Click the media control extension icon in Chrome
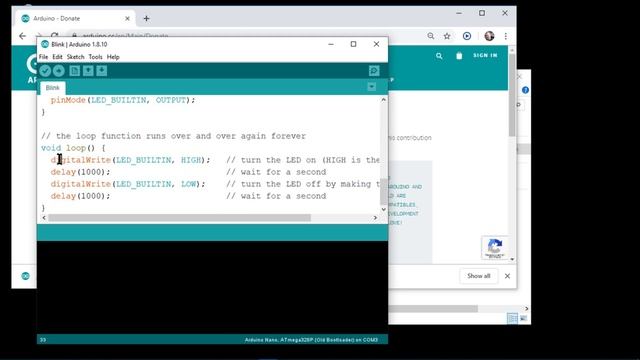The height and width of the screenshot is (360, 640). pyautogui.click(x=467, y=36)
